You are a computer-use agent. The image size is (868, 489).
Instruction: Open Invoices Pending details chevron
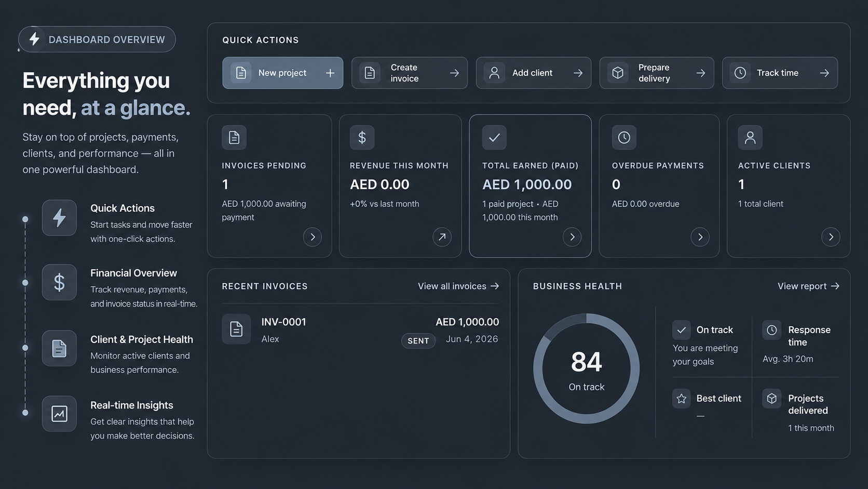pyautogui.click(x=313, y=237)
